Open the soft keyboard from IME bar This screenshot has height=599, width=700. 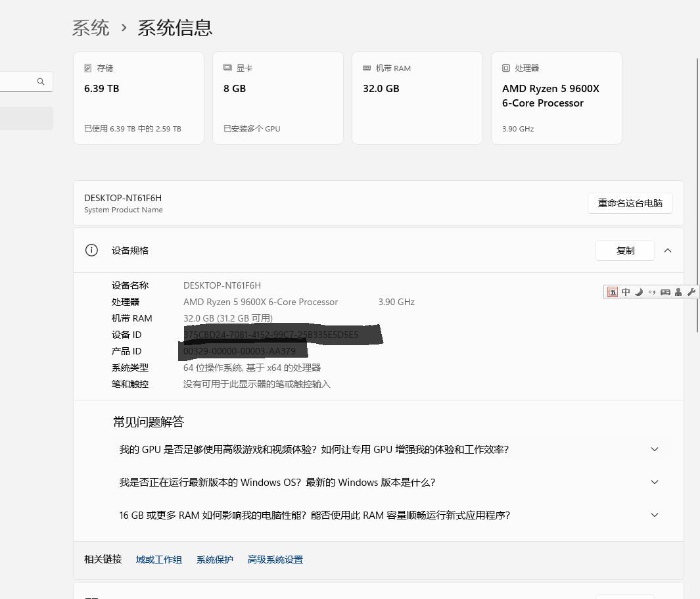click(x=665, y=292)
